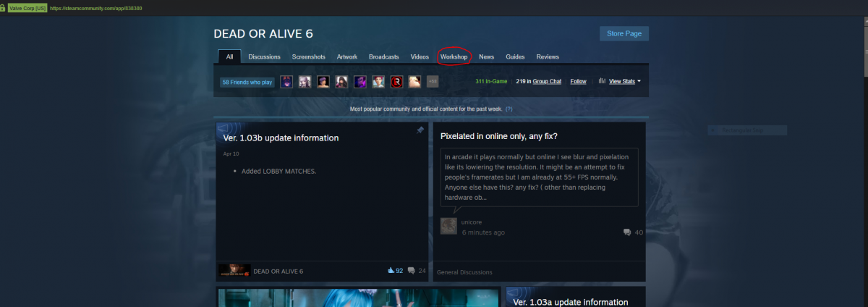Open the Group Chat link
The image size is (868, 307).
pyautogui.click(x=546, y=82)
